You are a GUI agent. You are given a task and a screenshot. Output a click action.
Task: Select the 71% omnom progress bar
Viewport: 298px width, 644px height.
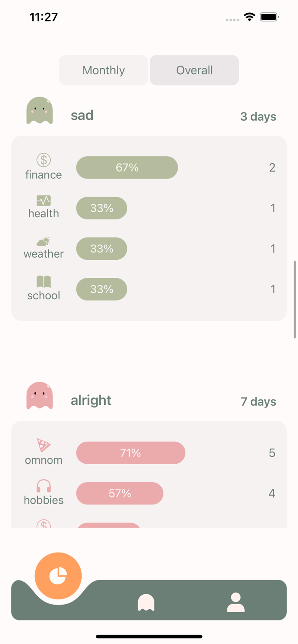(x=130, y=453)
